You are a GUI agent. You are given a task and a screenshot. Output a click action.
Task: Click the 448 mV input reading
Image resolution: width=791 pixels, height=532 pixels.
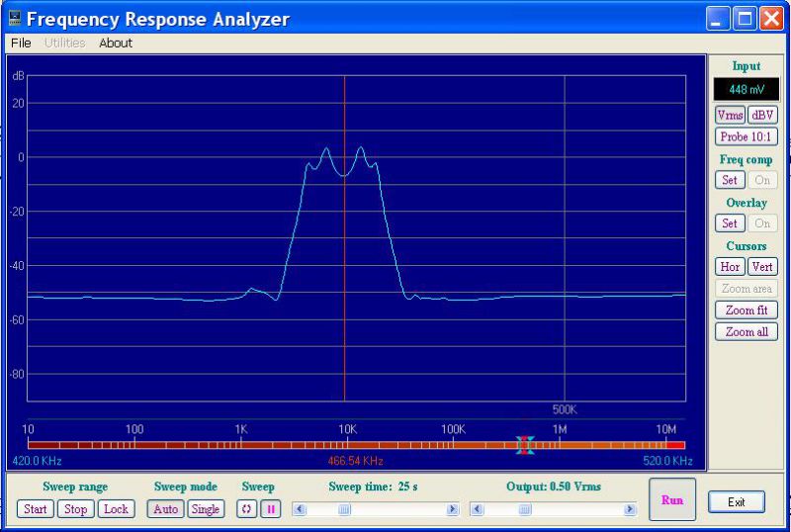point(747,90)
